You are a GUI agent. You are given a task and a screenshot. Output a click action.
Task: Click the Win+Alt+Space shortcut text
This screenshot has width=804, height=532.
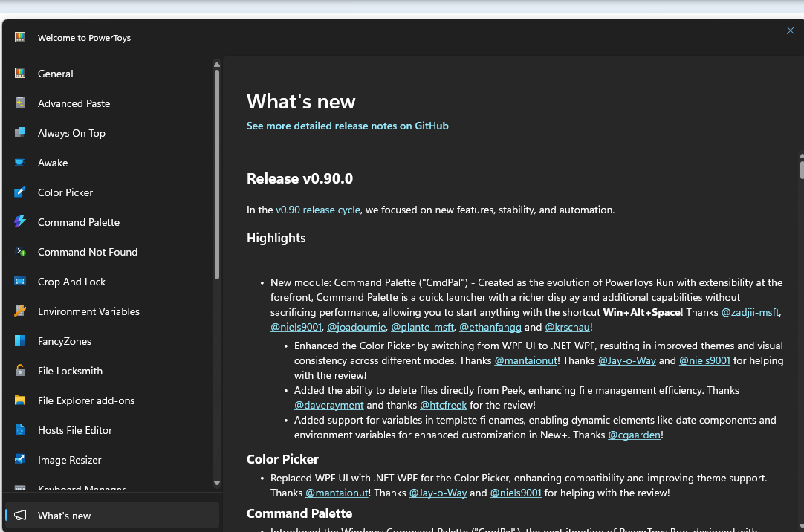tap(641, 312)
